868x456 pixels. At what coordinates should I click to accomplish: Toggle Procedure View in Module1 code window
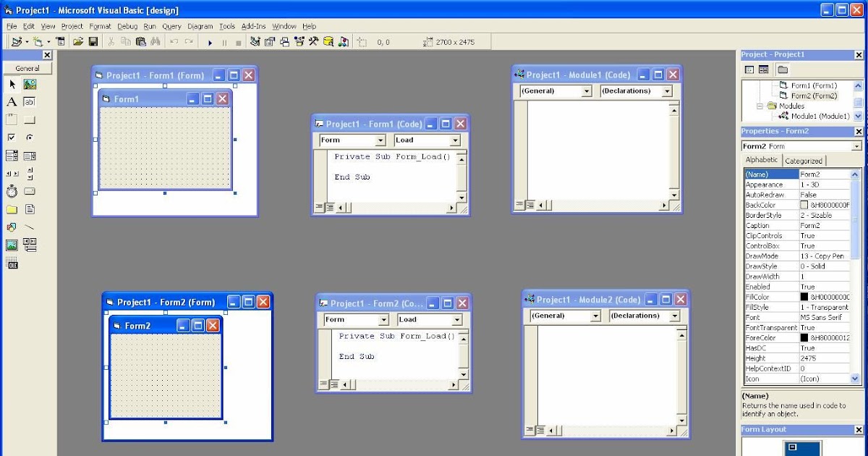tap(519, 205)
